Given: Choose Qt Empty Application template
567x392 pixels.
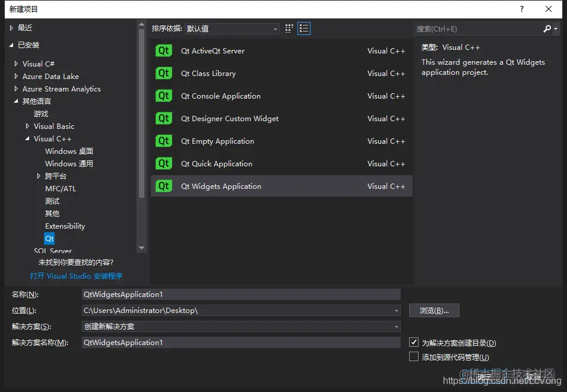Looking at the screenshot, I should click(281, 141).
